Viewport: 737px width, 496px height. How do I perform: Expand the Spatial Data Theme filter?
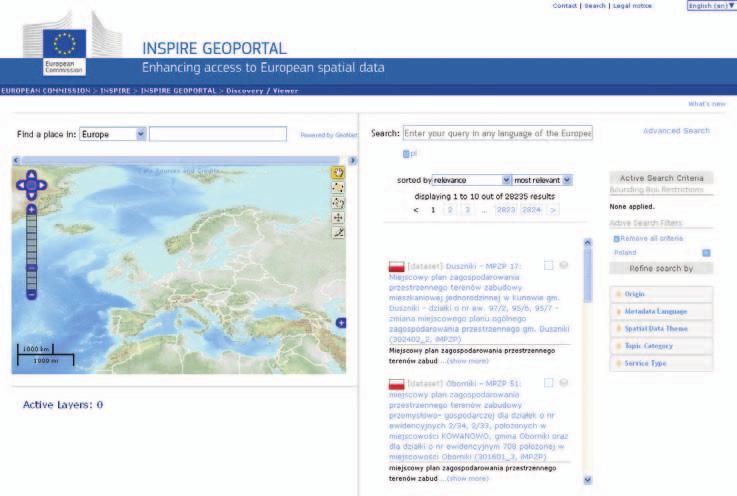[x=661, y=329]
